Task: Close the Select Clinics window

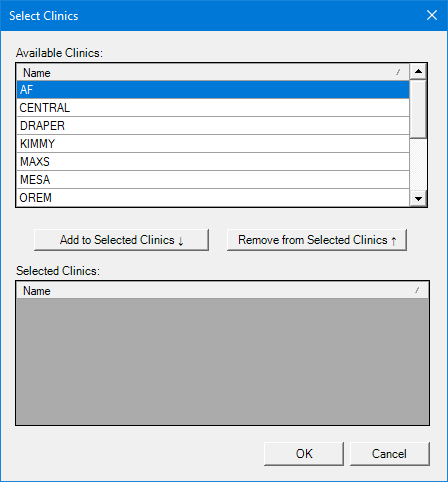Action: (432, 15)
